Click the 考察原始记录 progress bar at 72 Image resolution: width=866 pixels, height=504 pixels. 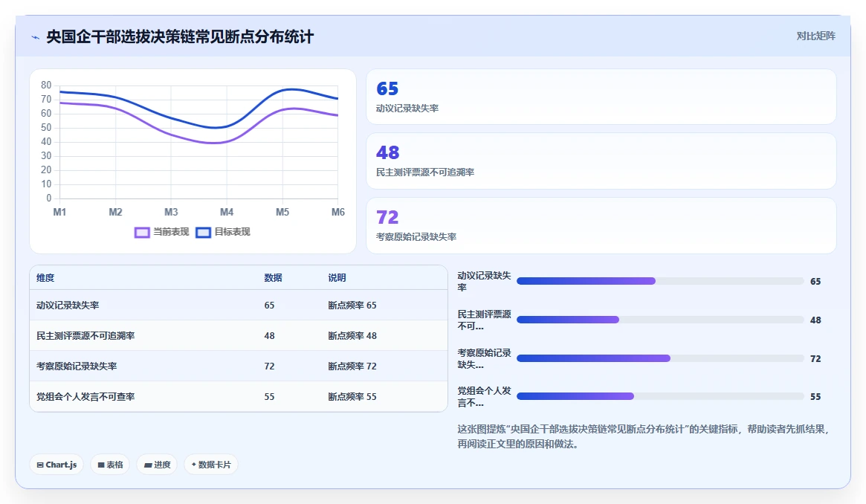(x=660, y=358)
